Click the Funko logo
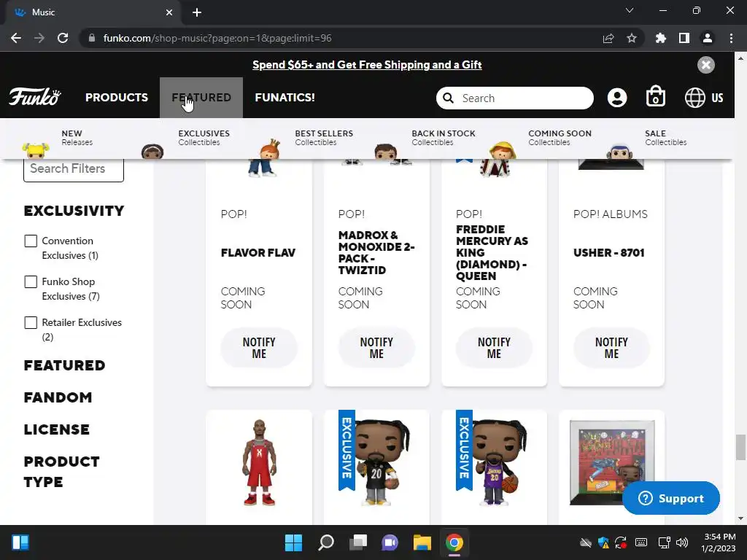747x560 pixels. pyautogui.click(x=35, y=97)
